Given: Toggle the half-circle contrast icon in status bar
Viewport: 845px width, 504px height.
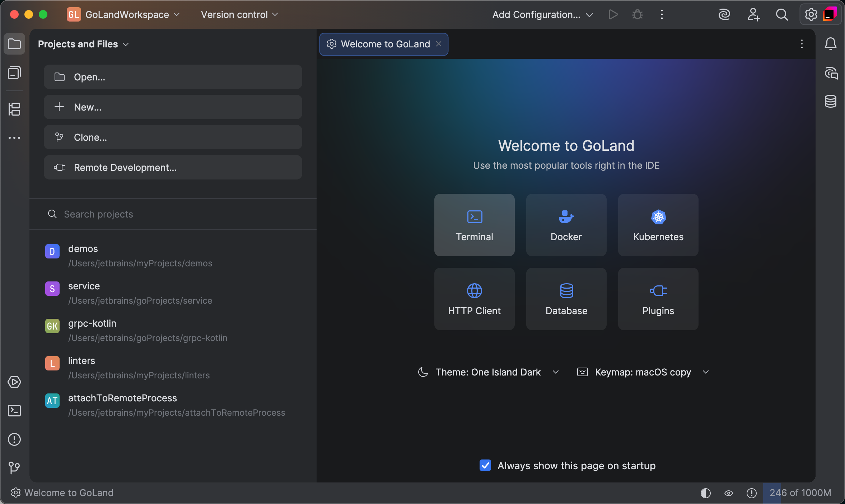Looking at the screenshot, I should point(706,493).
